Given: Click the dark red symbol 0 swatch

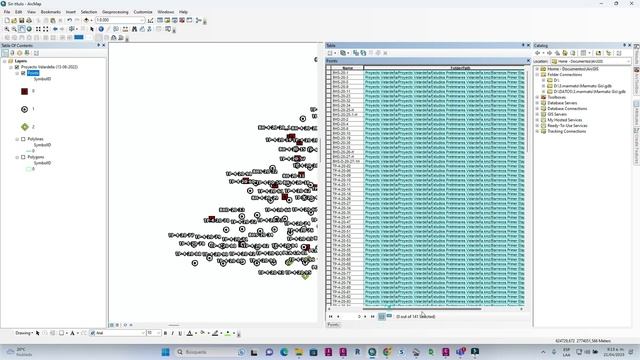Looking at the screenshot, I should tap(24, 91).
